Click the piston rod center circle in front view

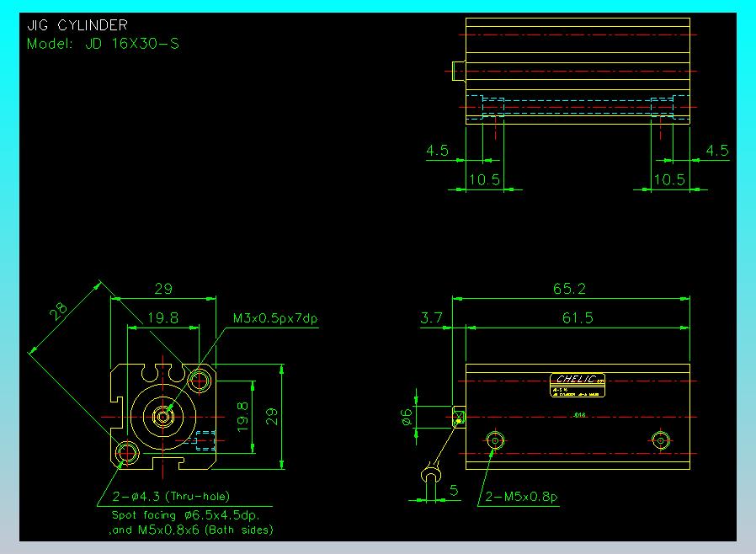163,416
